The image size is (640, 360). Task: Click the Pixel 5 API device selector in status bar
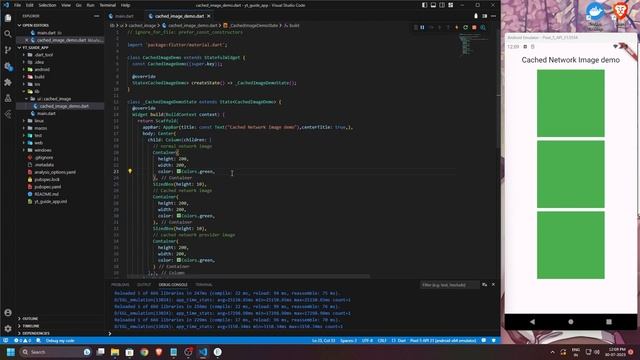pos(443,340)
